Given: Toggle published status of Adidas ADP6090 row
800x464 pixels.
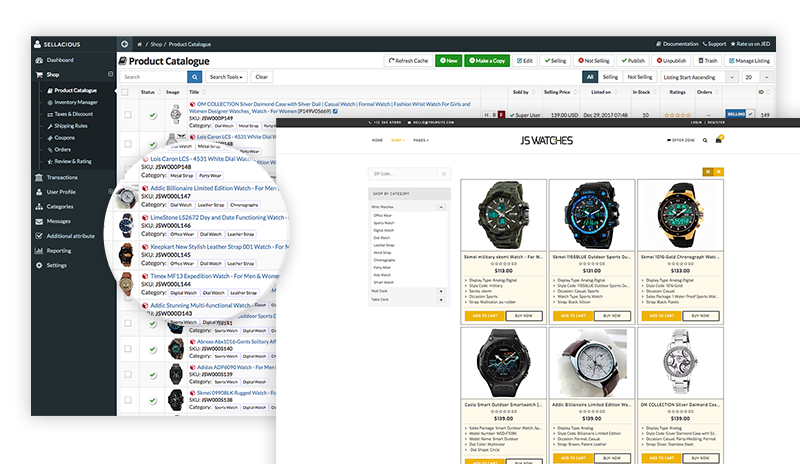Looking at the screenshot, I should tap(153, 375).
